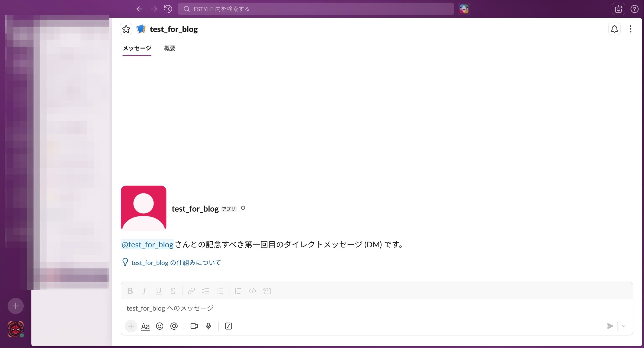644x348 pixels.
Task: Open the three-dot more options menu
Action: 630,29
